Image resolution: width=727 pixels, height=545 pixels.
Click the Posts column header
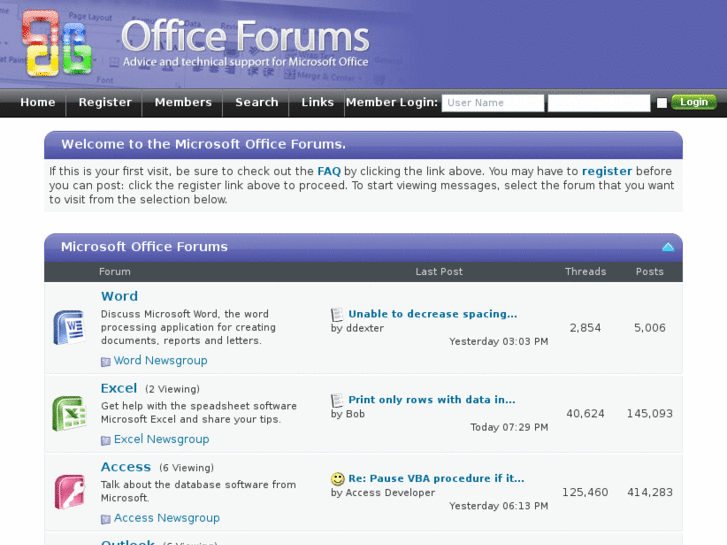pos(649,272)
